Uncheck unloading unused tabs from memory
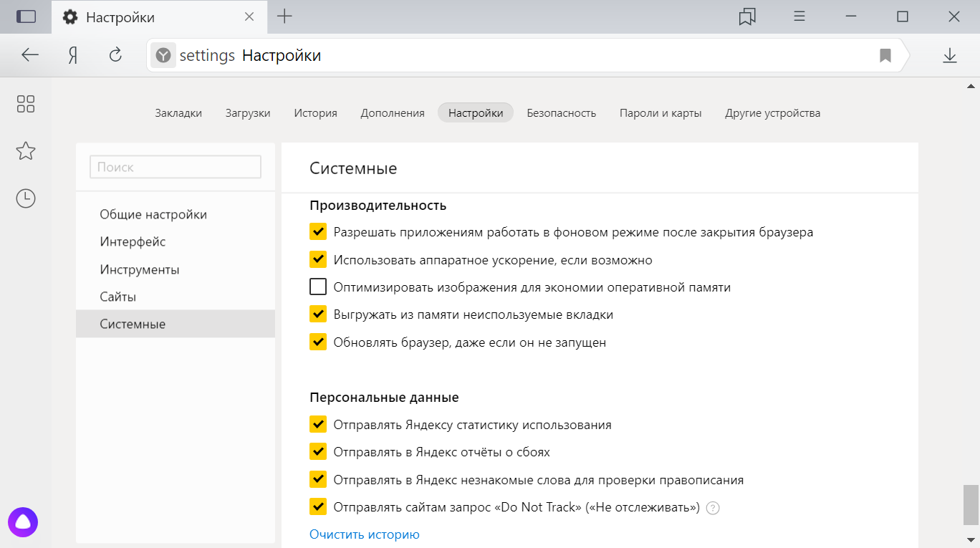Screen dimensions: 980x548 pos(318,314)
